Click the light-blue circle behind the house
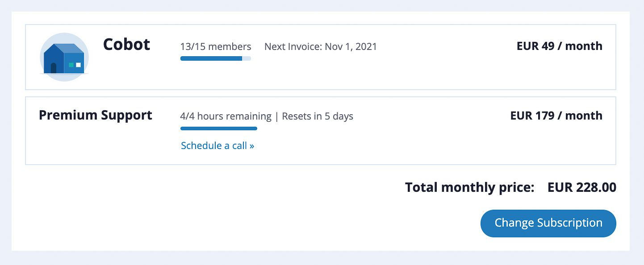644x265 pixels. (x=64, y=57)
